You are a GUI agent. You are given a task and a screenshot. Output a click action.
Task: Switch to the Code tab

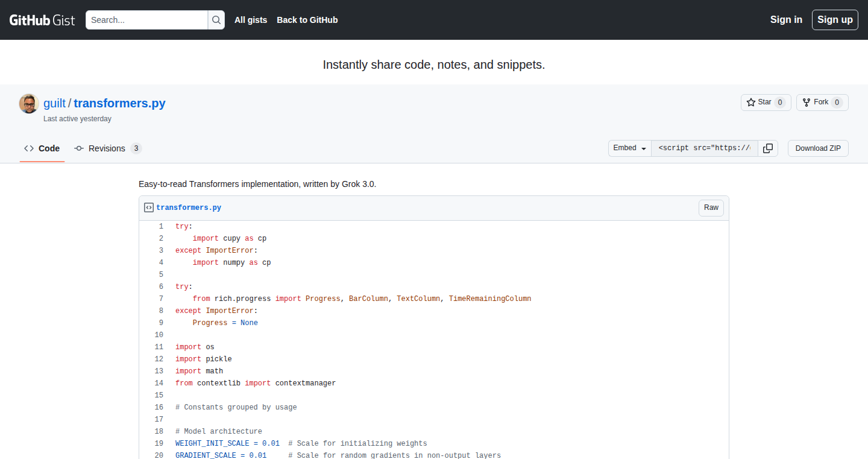42,148
